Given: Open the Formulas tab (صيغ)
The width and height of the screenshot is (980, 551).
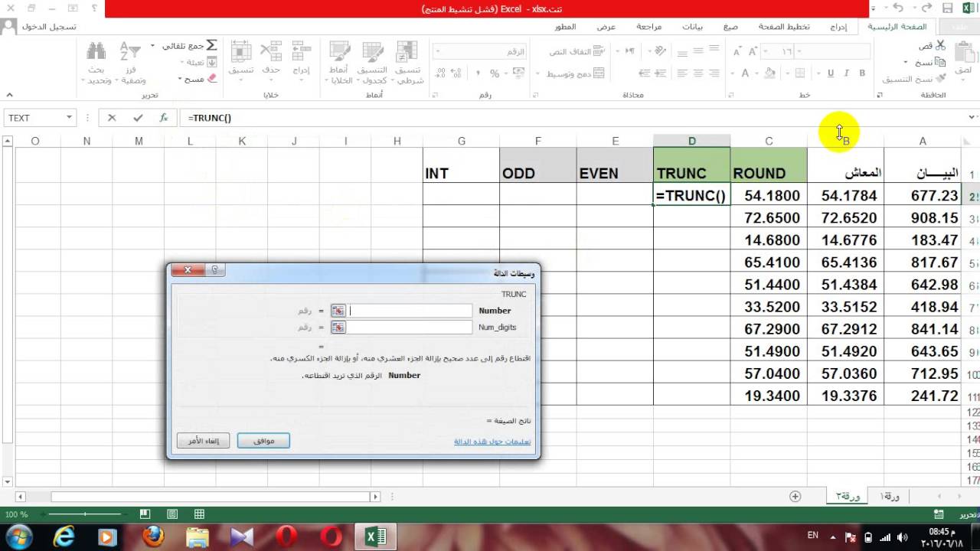Looking at the screenshot, I should pos(730,27).
